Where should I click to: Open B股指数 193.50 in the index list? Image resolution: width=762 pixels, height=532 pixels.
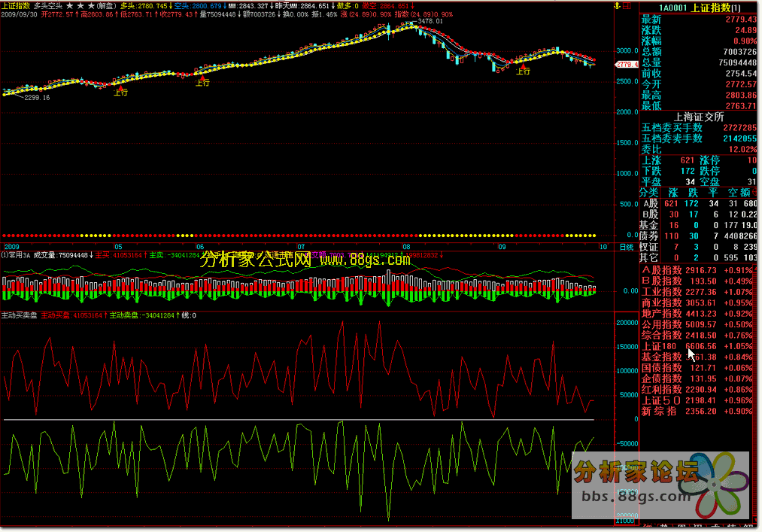[697, 281]
